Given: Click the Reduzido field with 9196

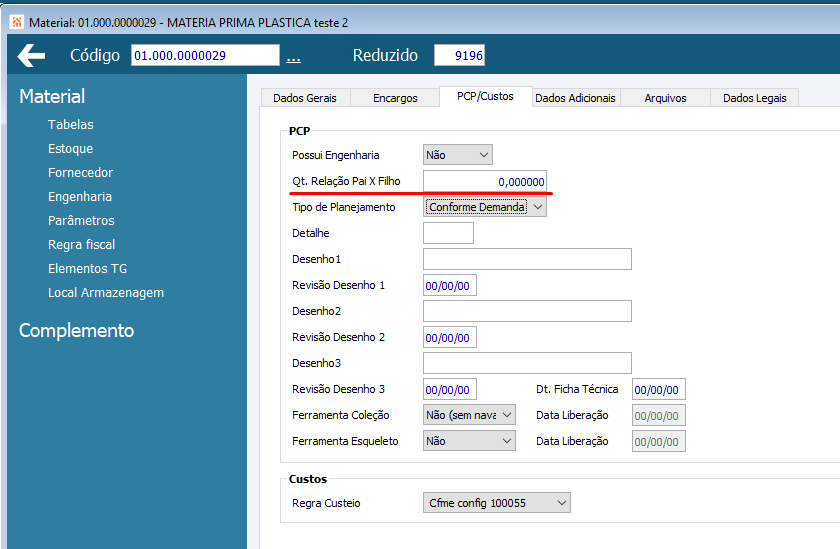Looking at the screenshot, I should click(x=459, y=55).
